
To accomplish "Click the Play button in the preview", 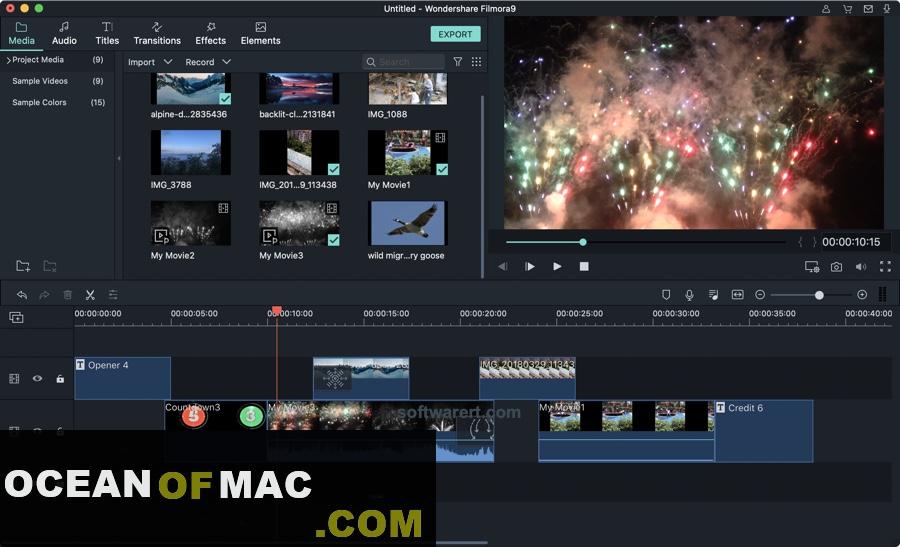I will pos(557,266).
